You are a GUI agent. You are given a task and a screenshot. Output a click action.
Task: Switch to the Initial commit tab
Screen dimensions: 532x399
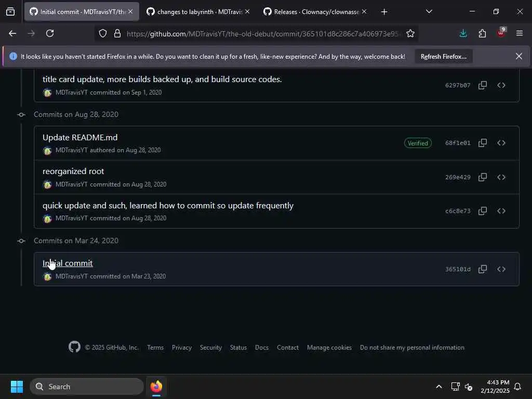coord(82,11)
